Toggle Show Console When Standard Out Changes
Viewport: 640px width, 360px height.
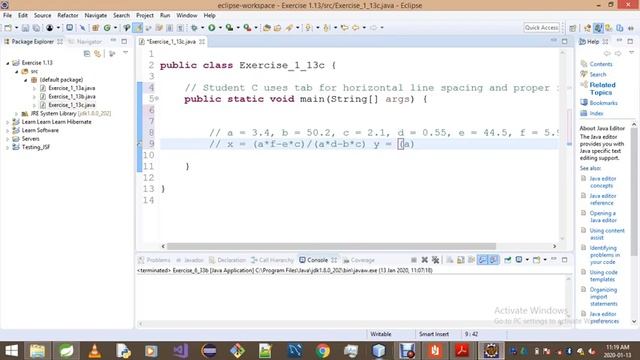tap(482, 260)
